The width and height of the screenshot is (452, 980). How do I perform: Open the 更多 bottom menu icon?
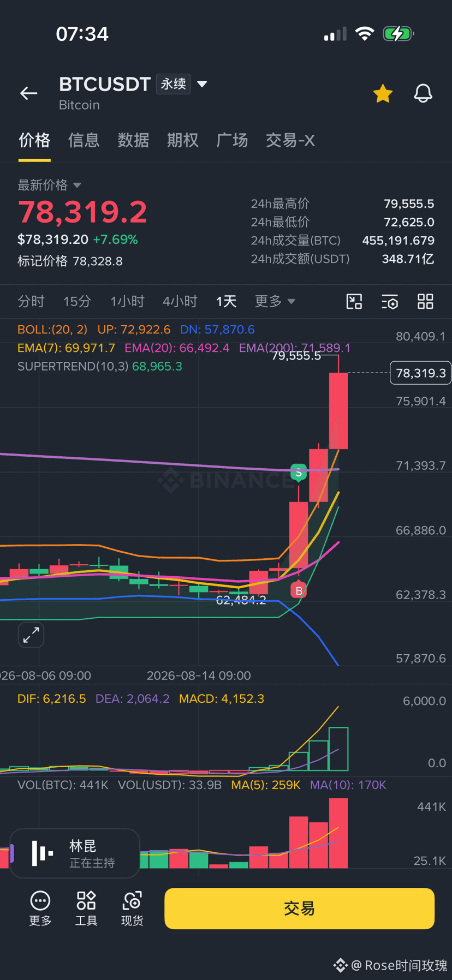(x=40, y=908)
